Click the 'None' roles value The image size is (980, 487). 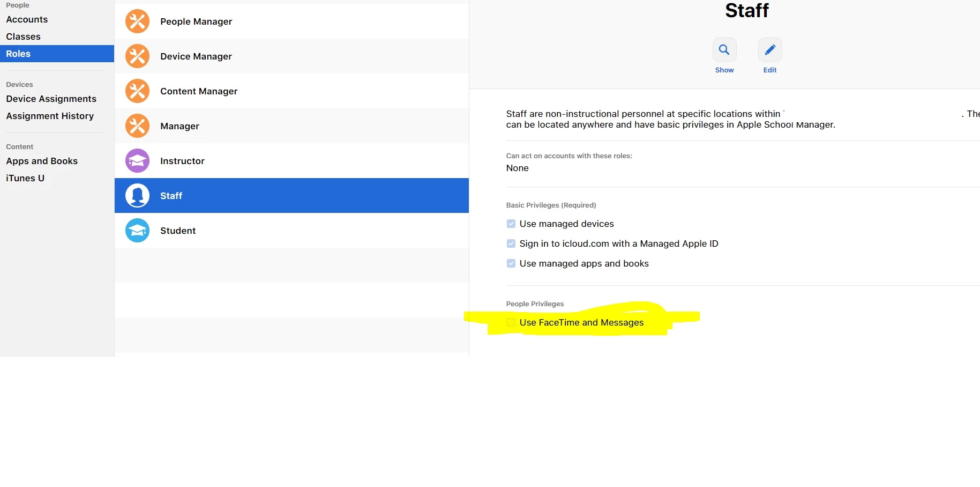pyautogui.click(x=517, y=168)
